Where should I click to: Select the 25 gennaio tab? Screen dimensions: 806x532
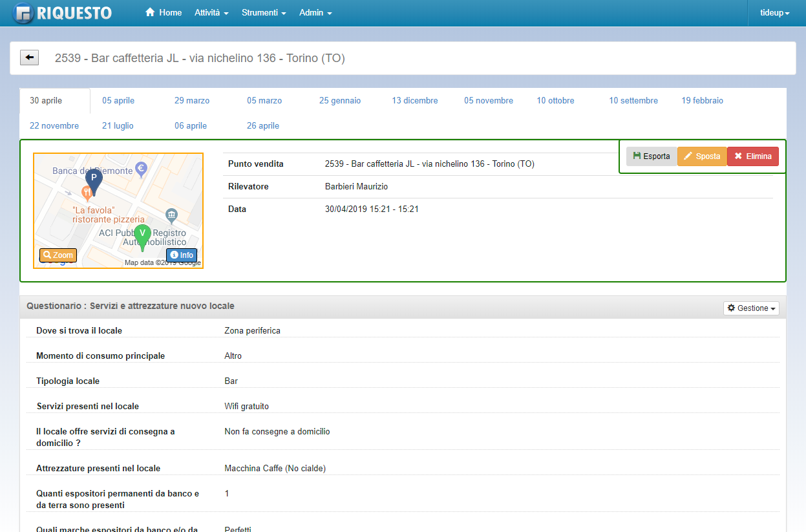point(340,101)
